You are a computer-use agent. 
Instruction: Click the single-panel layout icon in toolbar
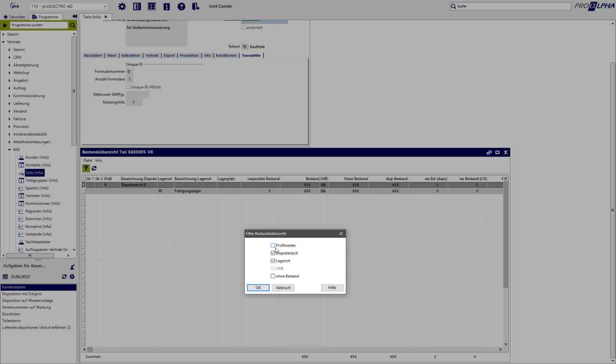click(x=137, y=6)
